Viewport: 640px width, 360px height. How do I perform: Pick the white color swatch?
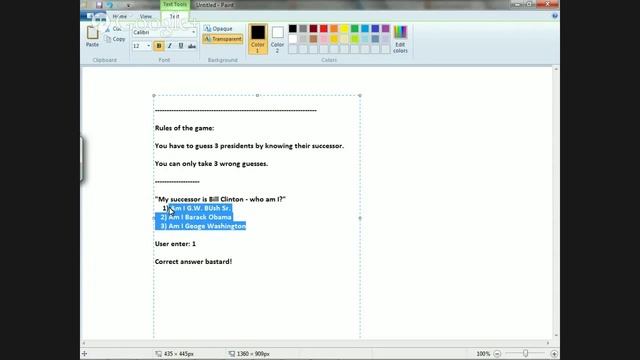(293, 39)
